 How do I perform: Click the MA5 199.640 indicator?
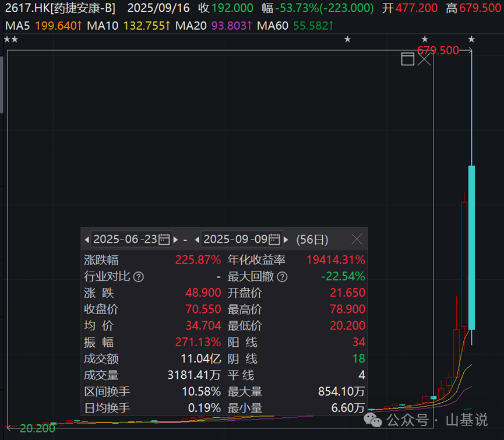[44, 26]
